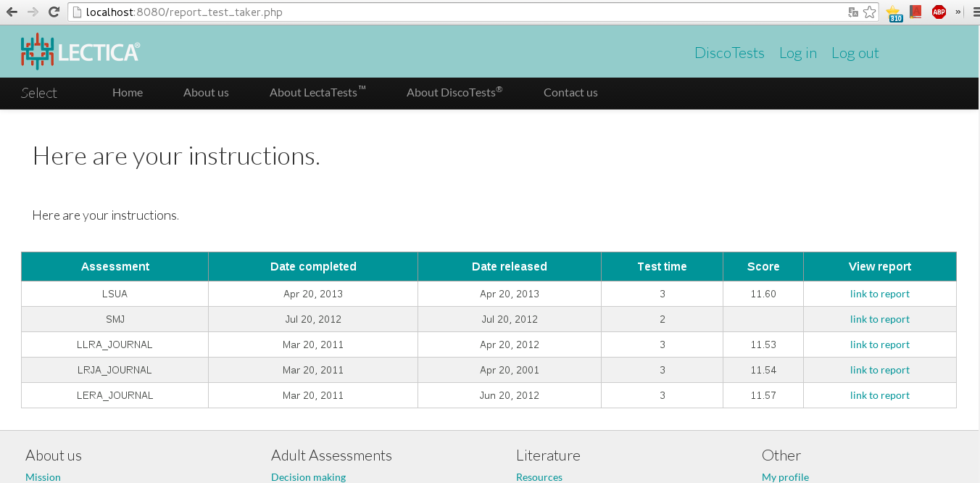Open the My profile footer link
This screenshot has height=483, width=980.
click(785, 477)
